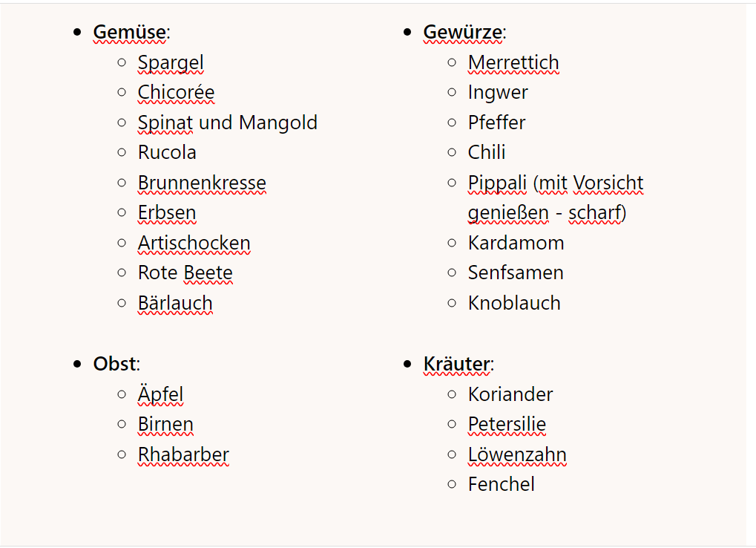Click the word Pippali
756x548 pixels.
497,183
